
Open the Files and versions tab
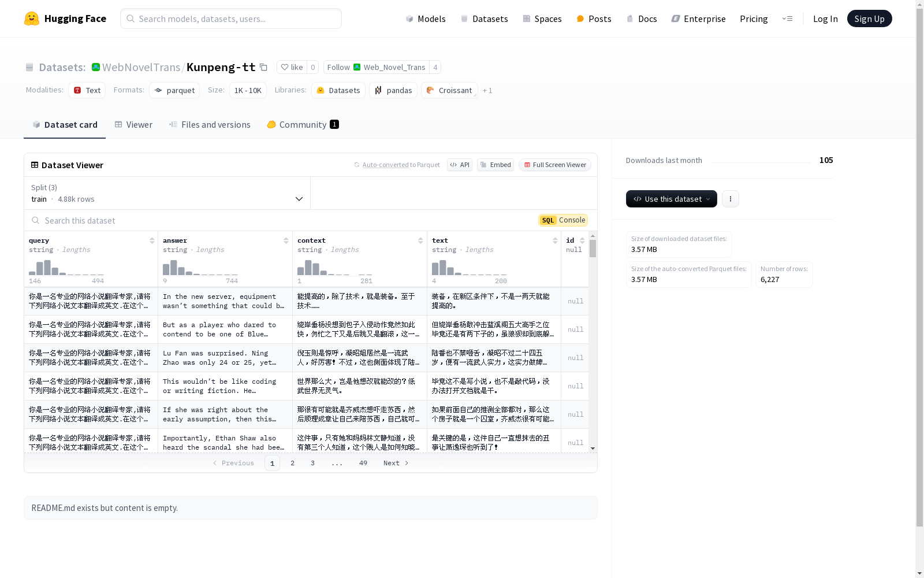point(210,125)
